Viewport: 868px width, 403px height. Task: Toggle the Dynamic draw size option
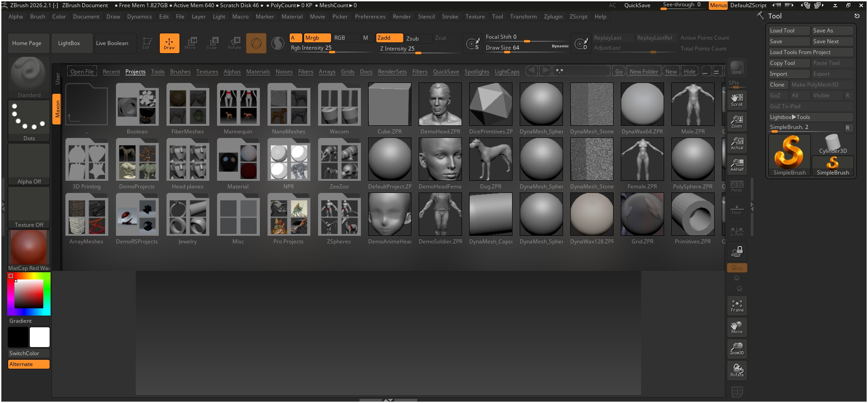560,46
